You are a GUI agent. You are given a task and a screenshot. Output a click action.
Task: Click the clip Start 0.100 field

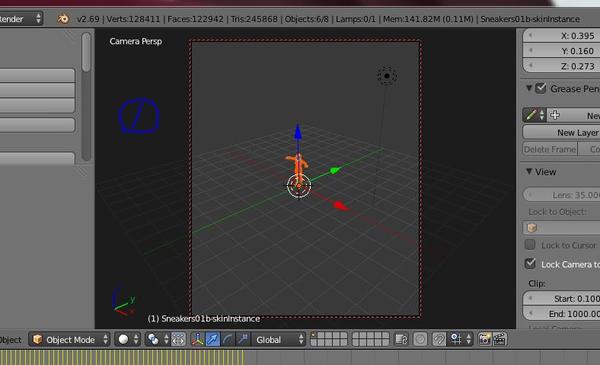pos(561,298)
